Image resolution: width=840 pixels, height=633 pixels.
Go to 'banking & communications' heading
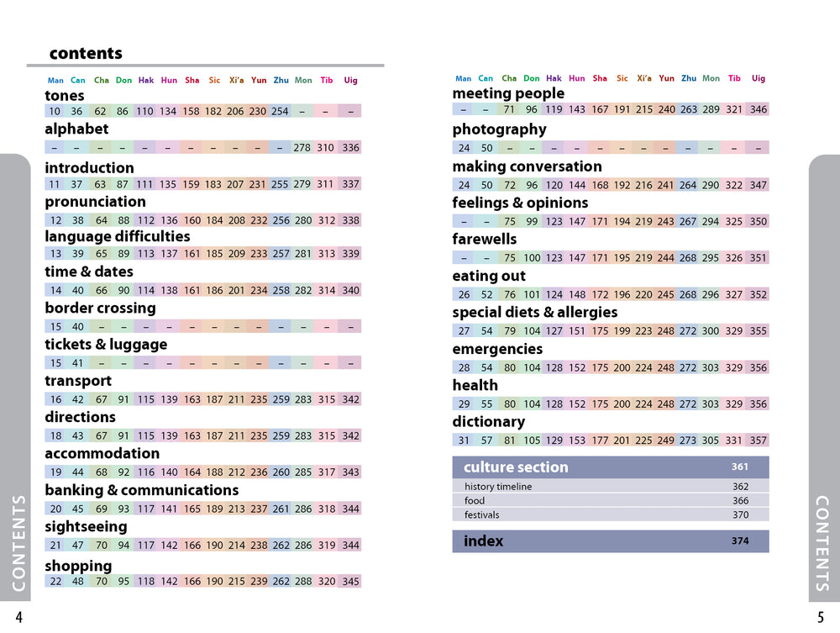(x=141, y=490)
